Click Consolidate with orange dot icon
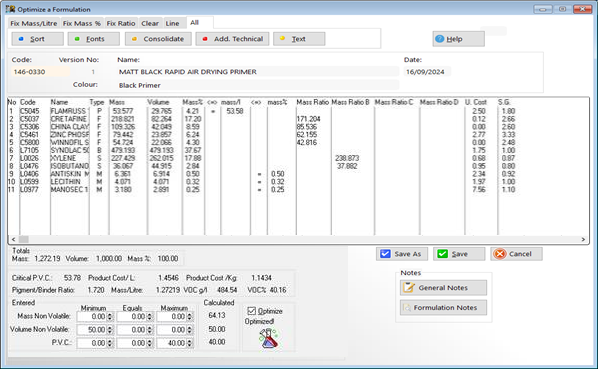 click(158, 39)
